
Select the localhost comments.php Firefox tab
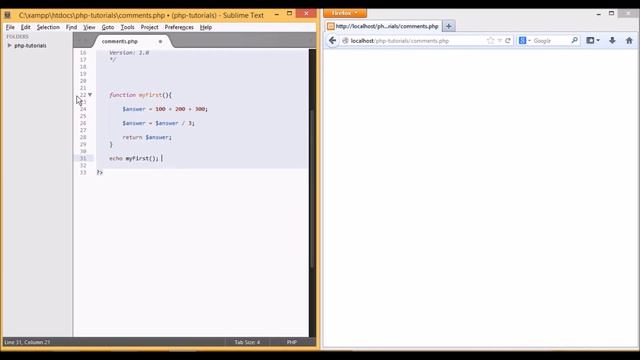click(x=383, y=26)
